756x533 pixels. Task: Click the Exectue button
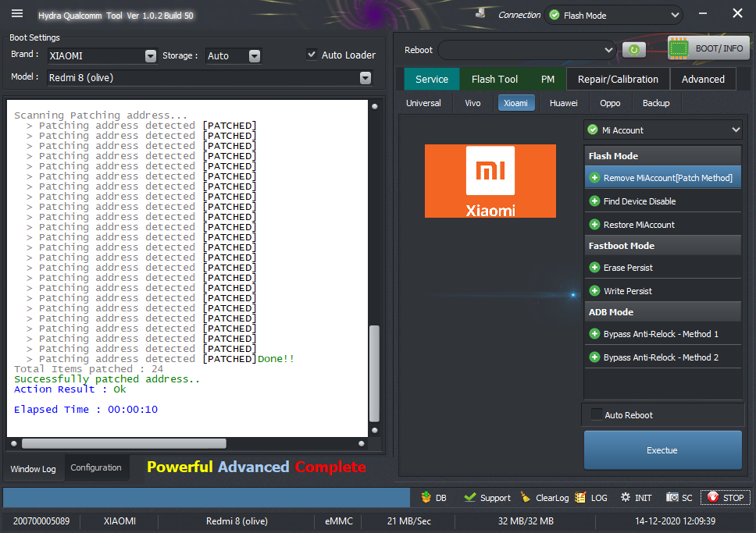click(662, 450)
